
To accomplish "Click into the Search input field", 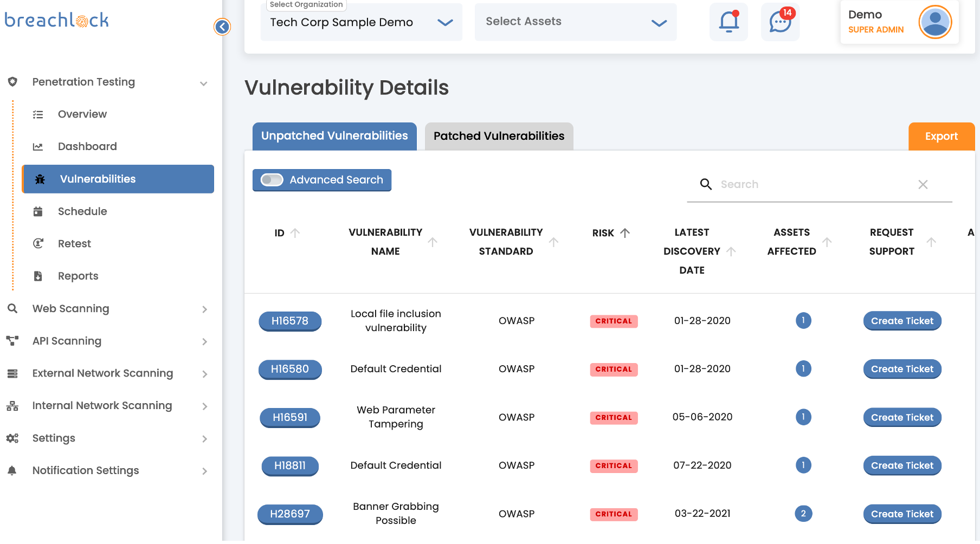I will tap(813, 184).
